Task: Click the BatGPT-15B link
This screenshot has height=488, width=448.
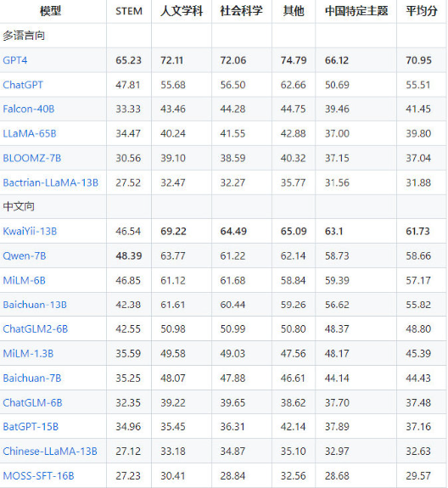Action: pyautogui.click(x=31, y=427)
